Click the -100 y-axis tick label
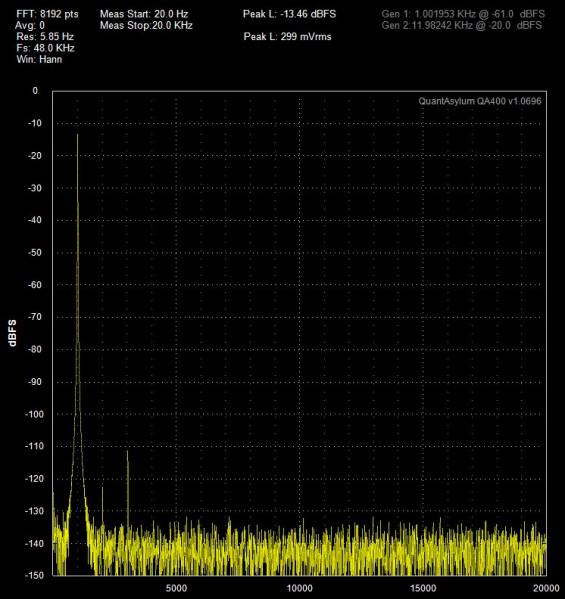The image size is (565, 599). (34, 414)
